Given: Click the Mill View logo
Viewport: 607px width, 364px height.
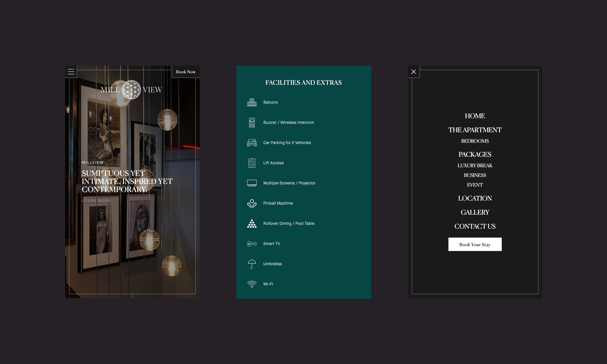Looking at the screenshot, I should [132, 90].
